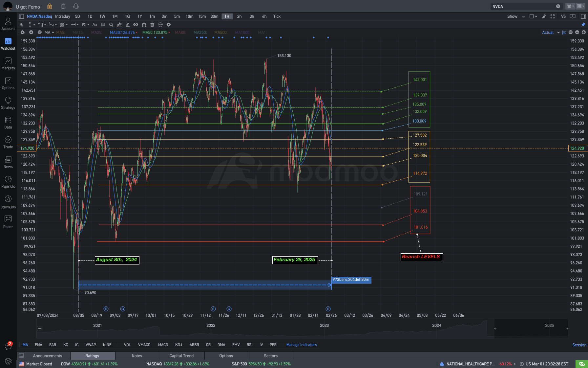Click the Bearish LEVELS annotation label
Screen dimensions: 588x368
(x=421, y=257)
